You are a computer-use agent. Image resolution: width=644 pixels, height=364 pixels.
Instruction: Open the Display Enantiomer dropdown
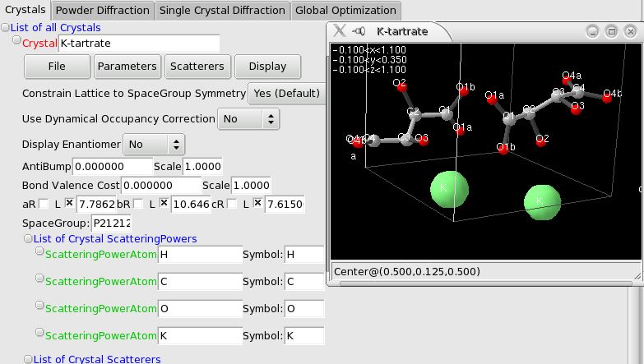click(154, 145)
